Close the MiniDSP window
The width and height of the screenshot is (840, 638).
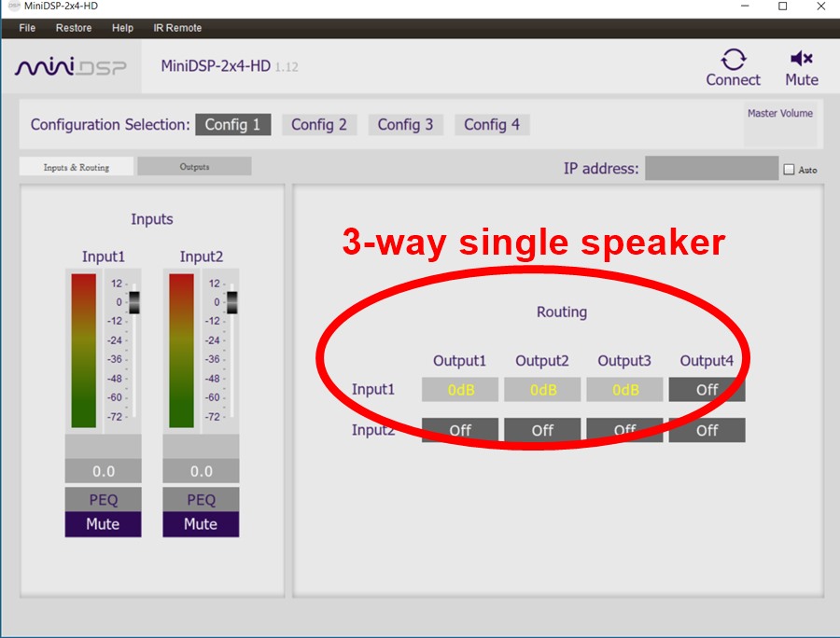point(820,6)
